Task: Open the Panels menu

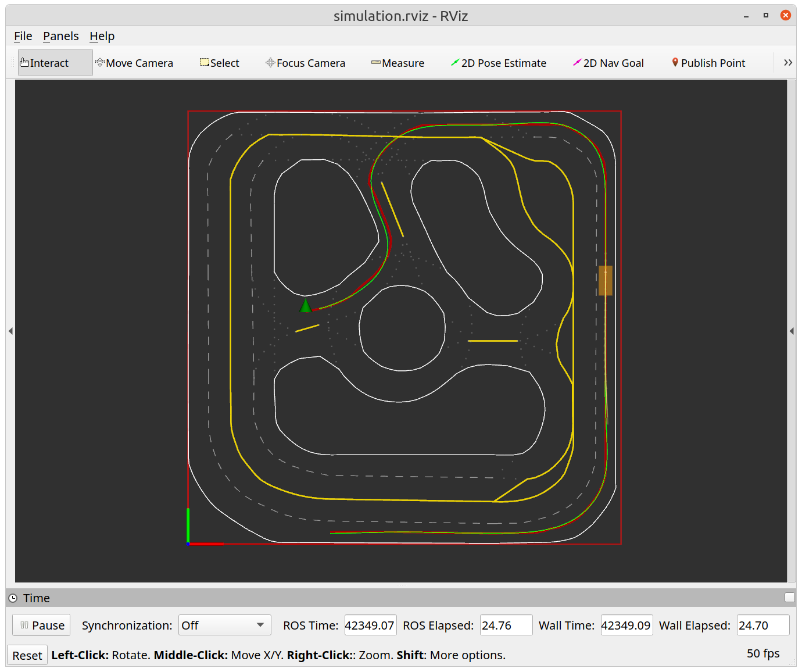Action: 61,36
